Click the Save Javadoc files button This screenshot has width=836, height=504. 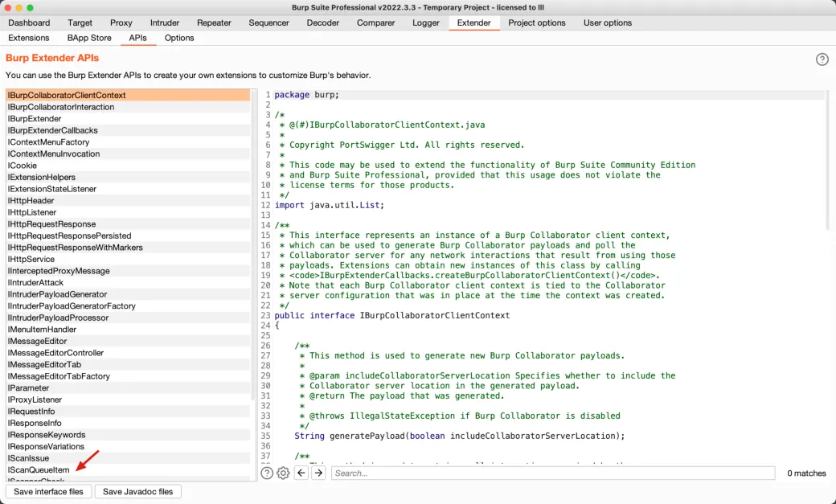click(x=137, y=491)
